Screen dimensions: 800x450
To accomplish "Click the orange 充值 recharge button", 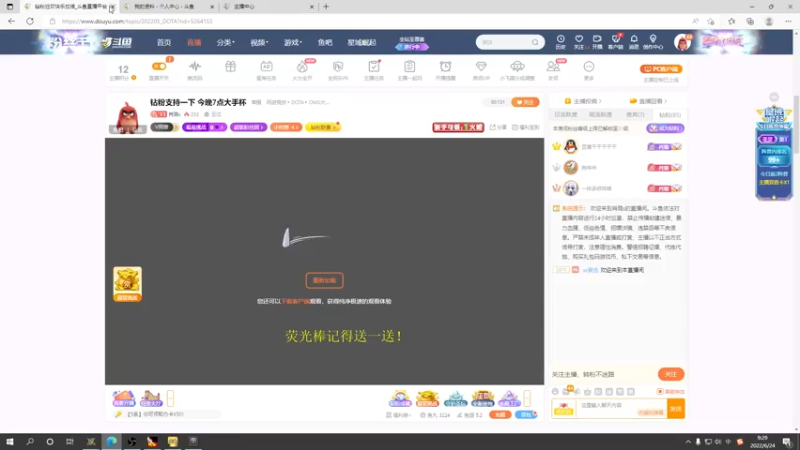I will [x=500, y=415].
